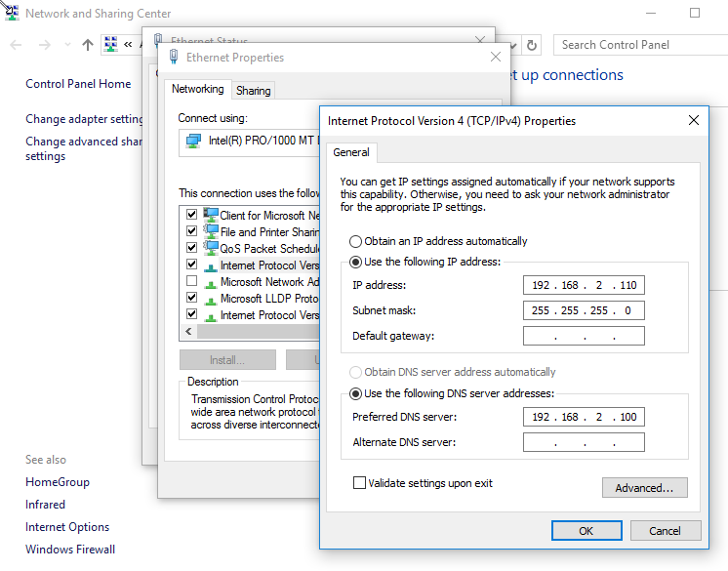Click the Intel PRO/1000 MT adapter icon
728x571 pixels.
coord(193,141)
